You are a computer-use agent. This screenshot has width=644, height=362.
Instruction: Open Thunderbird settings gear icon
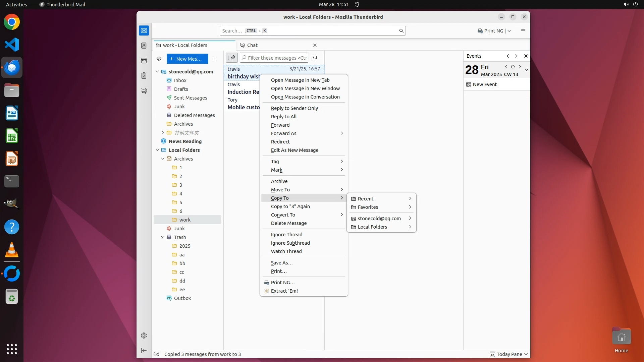(x=144, y=336)
